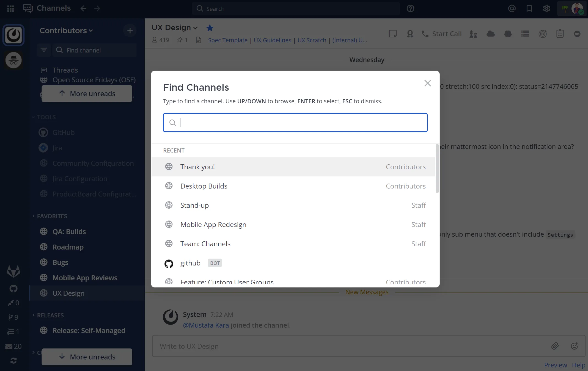Click the Start Call button
This screenshot has height=371, width=588.
[442, 34]
